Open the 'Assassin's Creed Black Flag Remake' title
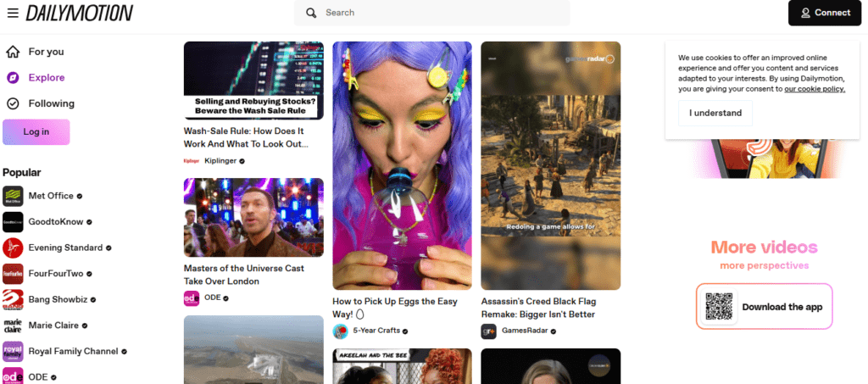 click(x=538, y=308)
